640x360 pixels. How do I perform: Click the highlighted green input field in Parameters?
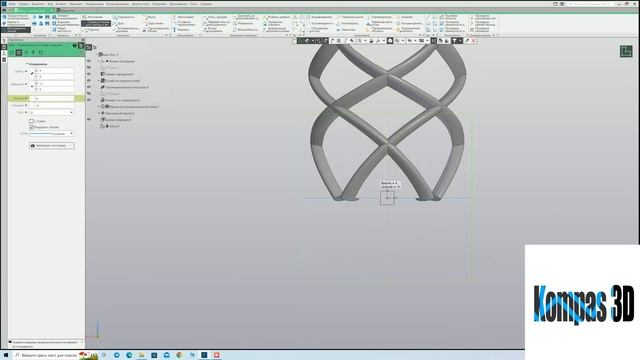coord(53,98)
